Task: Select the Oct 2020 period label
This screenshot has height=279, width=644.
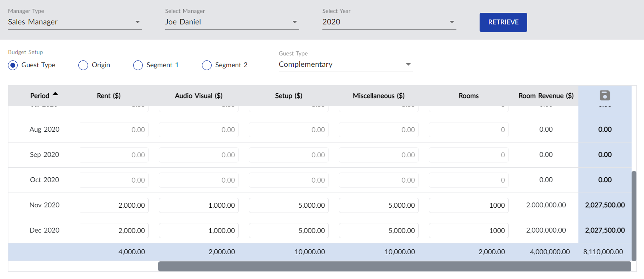Action: coord(44,180)
